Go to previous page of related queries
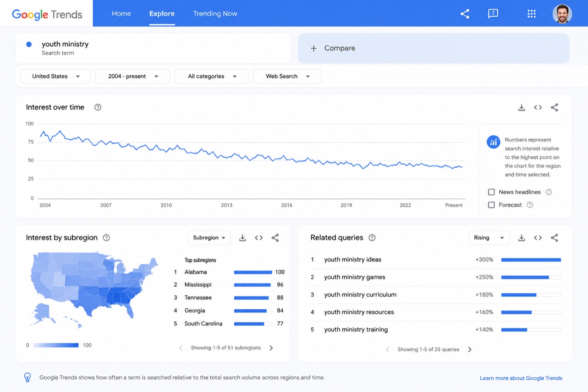Image resolution: width=588 pixels, height=392 pixels. pos(387,350)
